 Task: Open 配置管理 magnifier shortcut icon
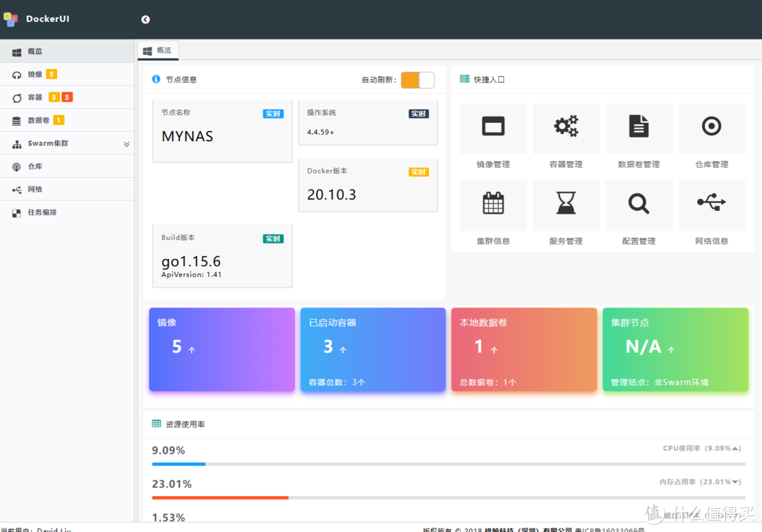point(639,203)
